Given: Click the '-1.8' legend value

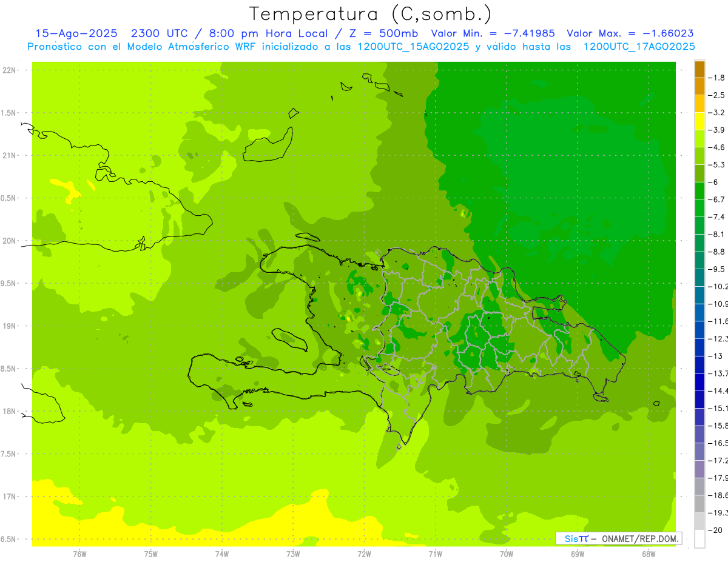Looking at the screenshot, I should 717,78.
